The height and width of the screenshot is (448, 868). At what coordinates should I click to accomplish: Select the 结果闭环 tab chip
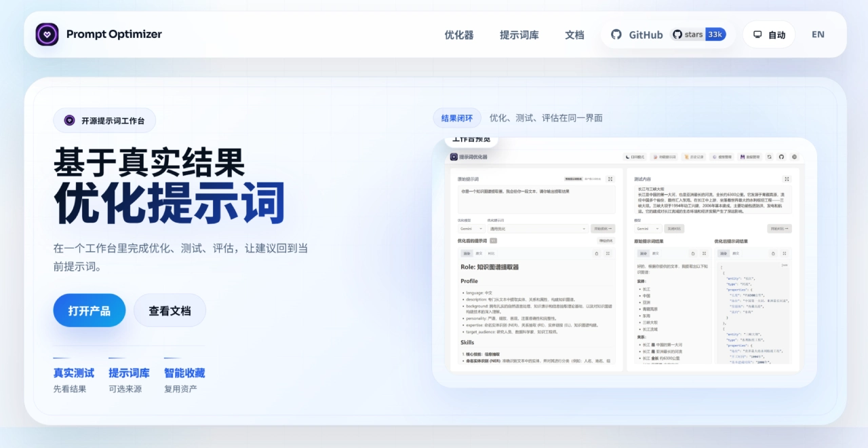click(x=457, y=118)
